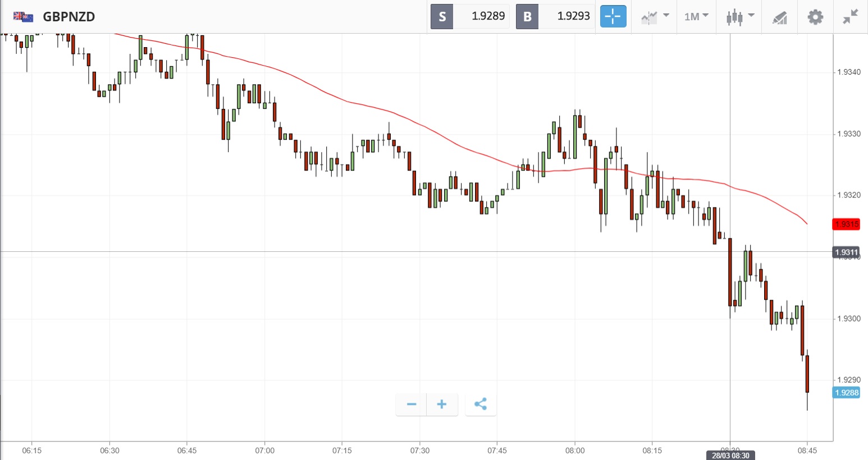Toggle the crosshair cursor tool

613,16
